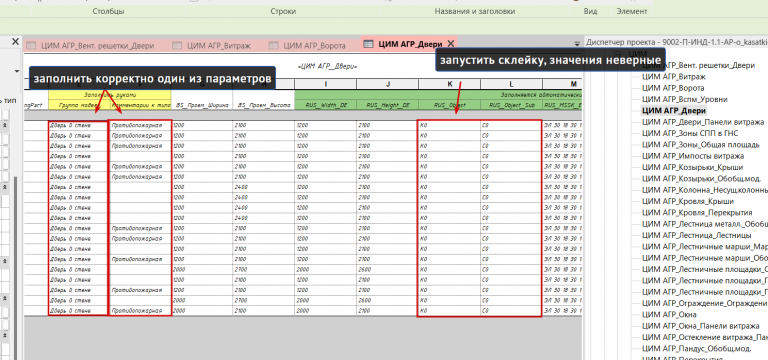Click the RUS_Width_DE column header

pyautogui.click(x=326, y=105)
